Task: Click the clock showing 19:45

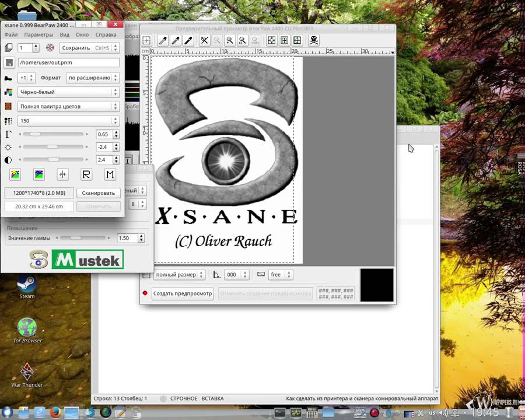Action: tap(486, 412)
